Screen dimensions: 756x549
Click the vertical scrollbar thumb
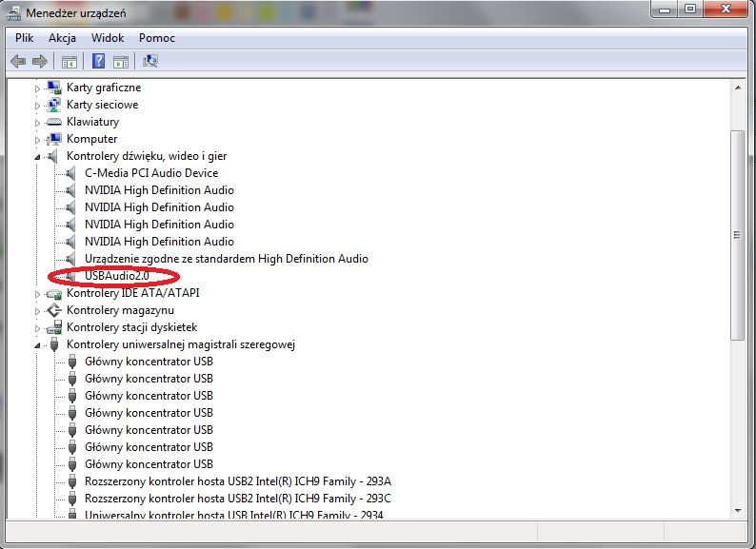(x=738, y=235)
